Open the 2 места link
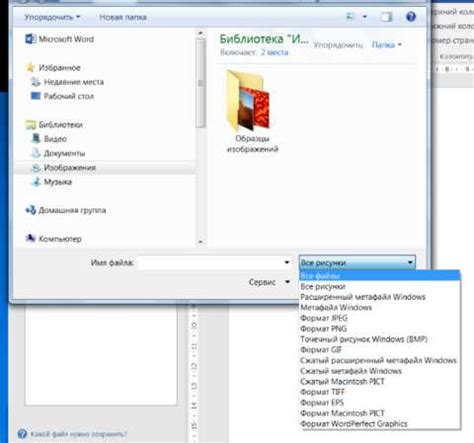This screenshot has width=474, height=443. [274, 52]
